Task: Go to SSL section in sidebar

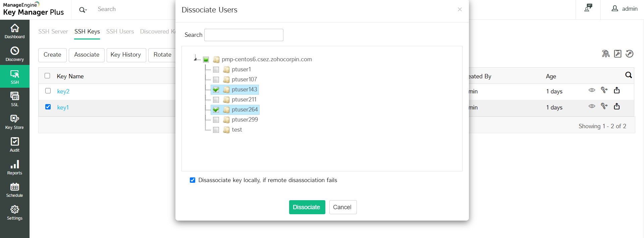Action: [x=15, y=99]
